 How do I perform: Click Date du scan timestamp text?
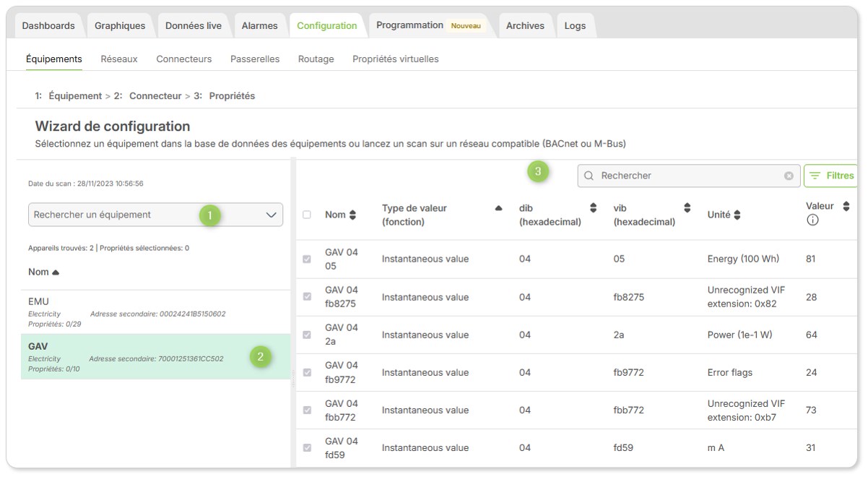pyautogui.click(x=86, y=184)
